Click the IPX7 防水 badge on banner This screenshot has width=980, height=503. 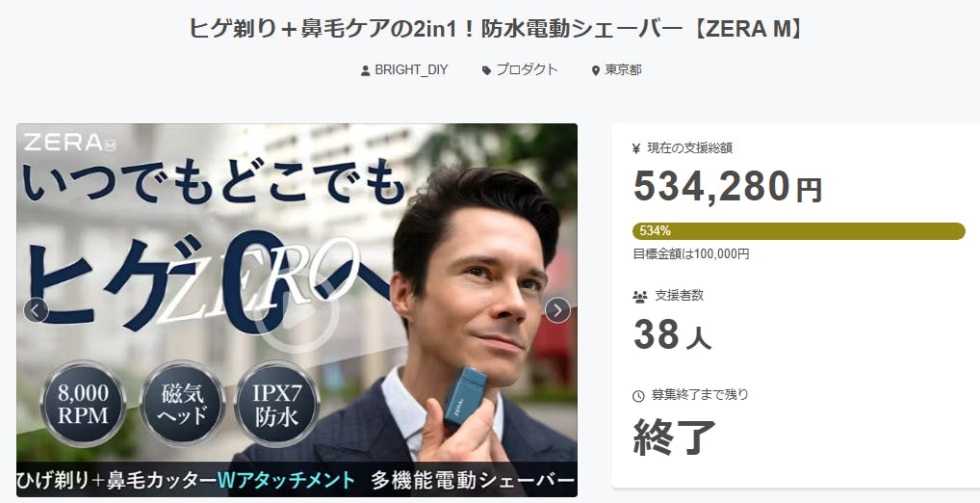277,404
